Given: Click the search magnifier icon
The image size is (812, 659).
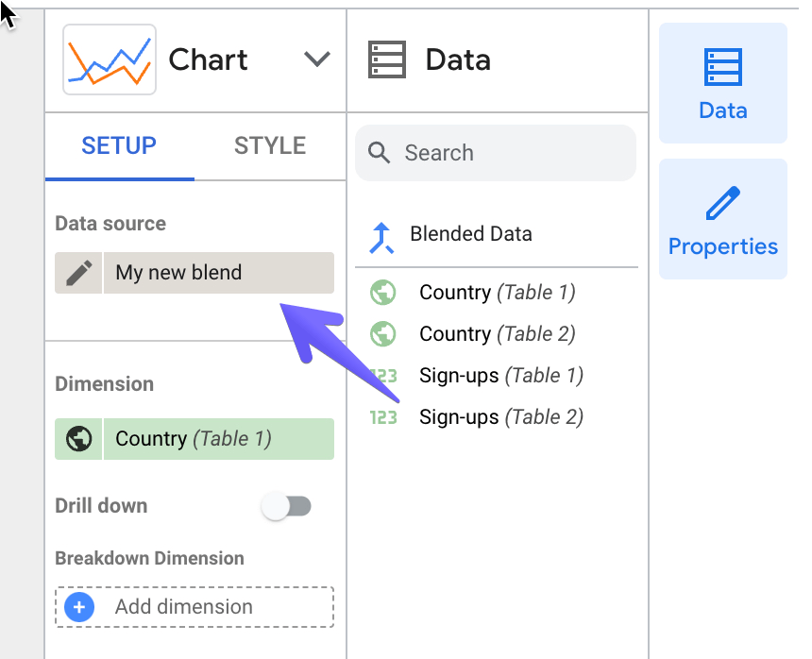Looking at the screenshot, I should coord(380,152).
